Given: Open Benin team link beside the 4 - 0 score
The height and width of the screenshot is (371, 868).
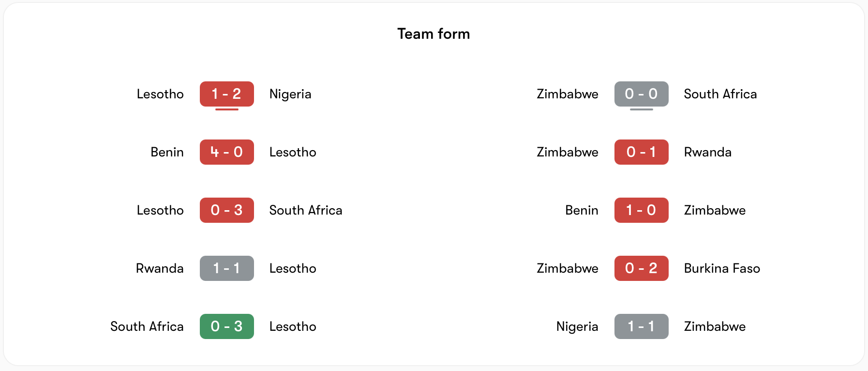Looking at the screenshot, I should click(x=167, y=152).
